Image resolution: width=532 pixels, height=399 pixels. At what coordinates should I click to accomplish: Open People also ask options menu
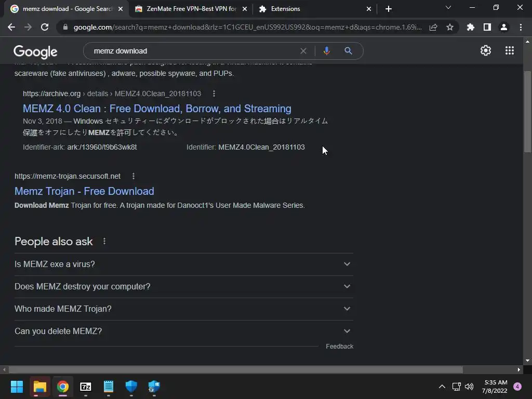104,241
